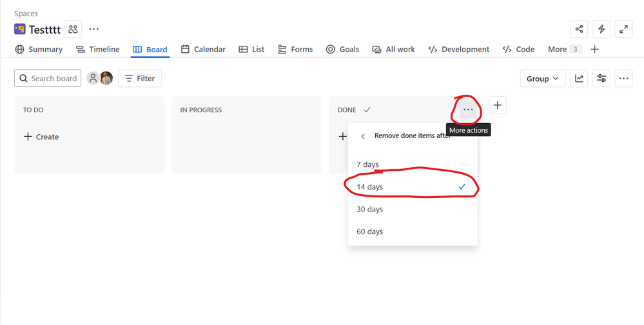Click the Spaces breadcrumb link
The width and height of the screenshot is (644, 325).
26,14
